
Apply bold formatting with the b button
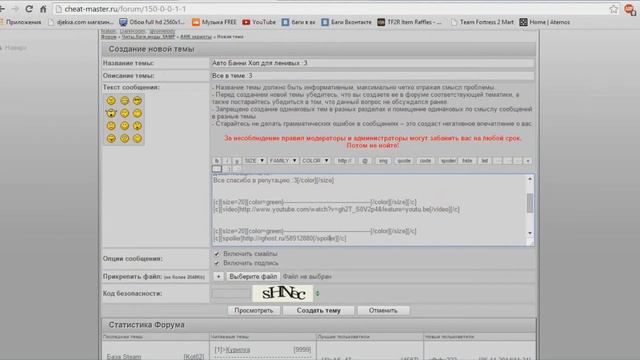coord(216,161)
